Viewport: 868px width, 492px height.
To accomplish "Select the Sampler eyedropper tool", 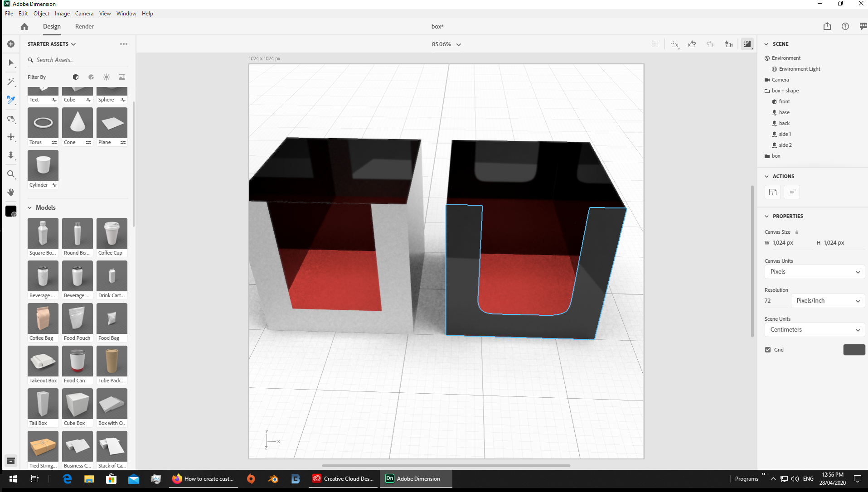I will coord(11,100).
